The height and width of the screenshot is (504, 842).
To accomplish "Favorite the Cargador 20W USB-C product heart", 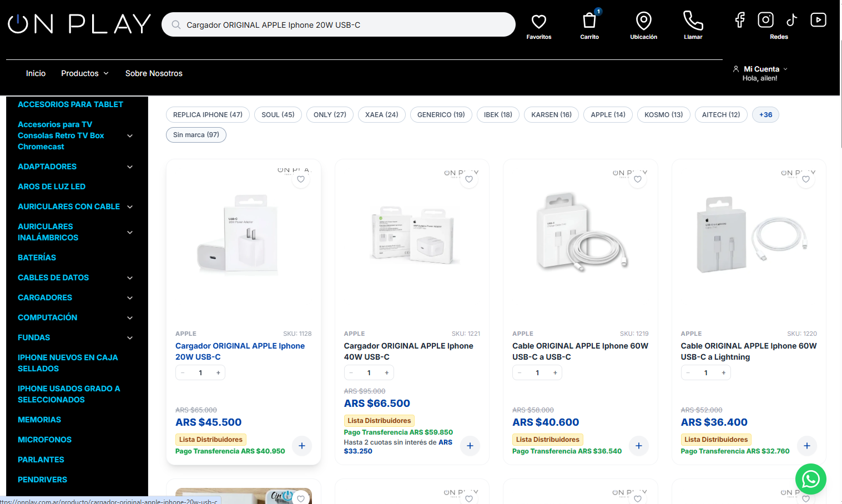I will click(x=301, y=179).
